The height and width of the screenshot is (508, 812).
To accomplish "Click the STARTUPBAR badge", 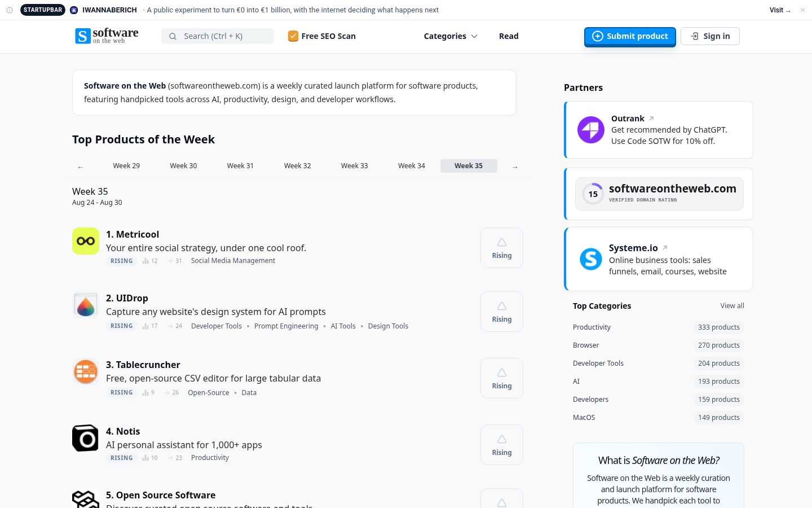I will (x=43, y=10).
